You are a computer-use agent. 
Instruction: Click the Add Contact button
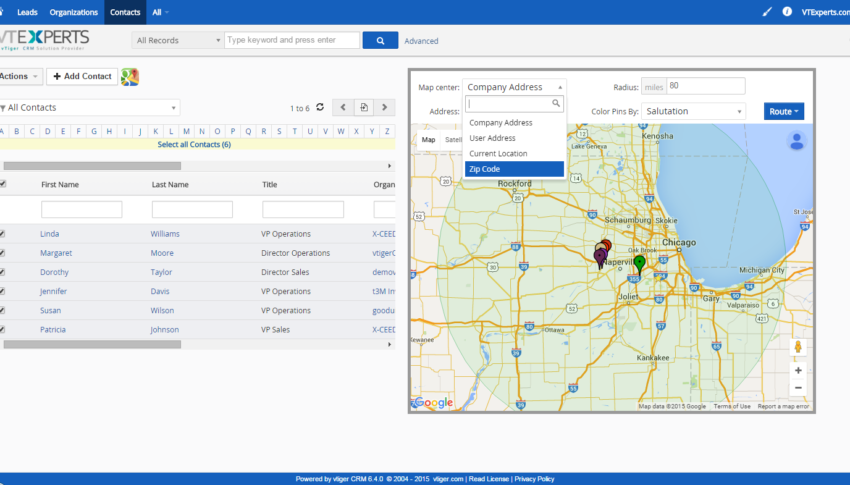tap(82, 76)
